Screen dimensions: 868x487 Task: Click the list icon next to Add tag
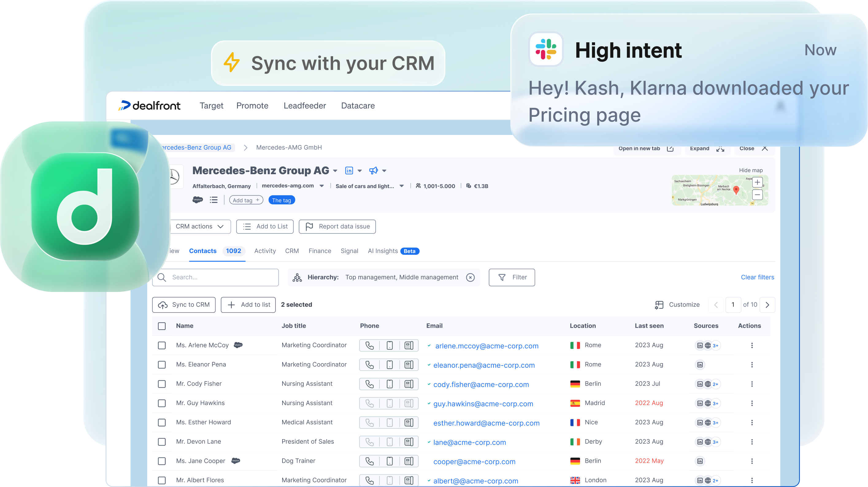point(214,200)
